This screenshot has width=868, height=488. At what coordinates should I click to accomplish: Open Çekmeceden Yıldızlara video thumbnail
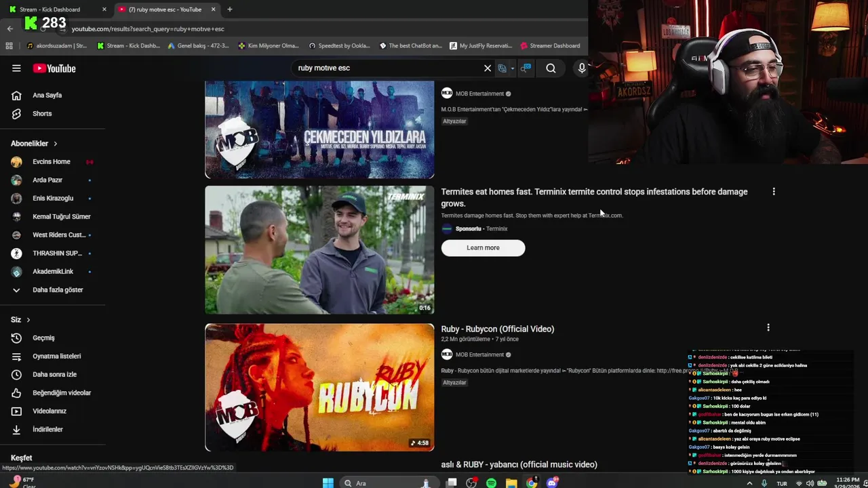pos(319,129)
